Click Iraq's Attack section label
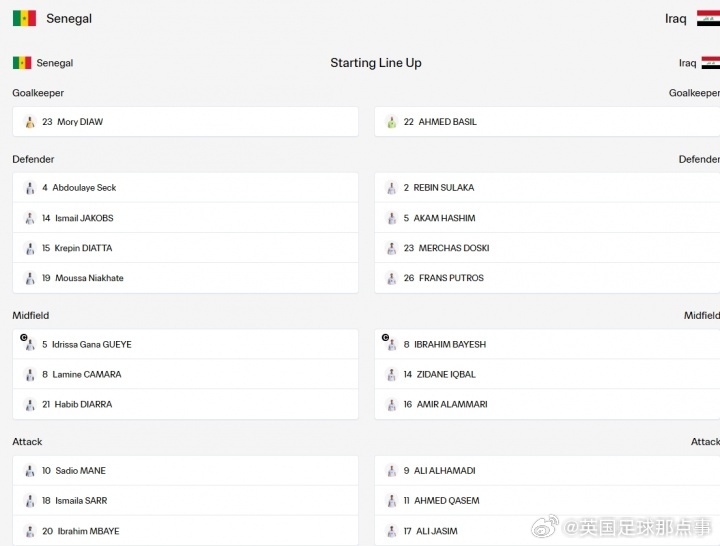The height and width of the screenshot is (546, 720). click(x=705, y=442)
